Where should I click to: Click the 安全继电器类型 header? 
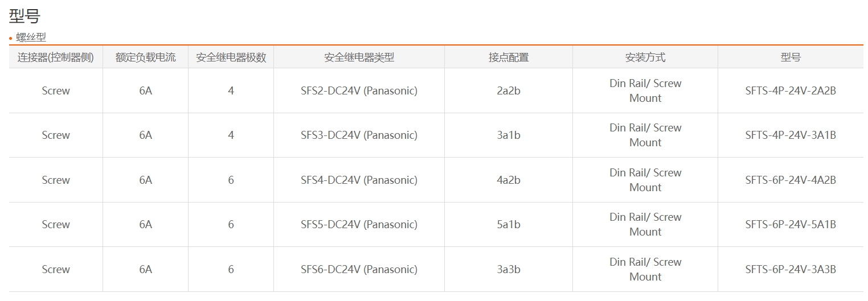[359, 57]
